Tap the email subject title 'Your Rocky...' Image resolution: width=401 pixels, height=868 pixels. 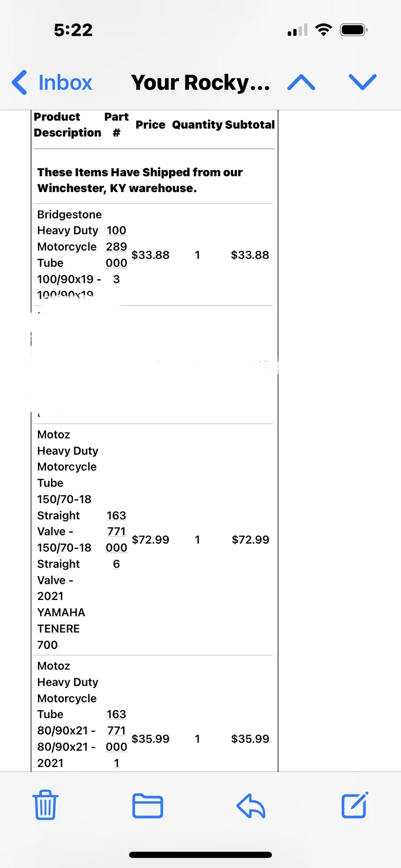[x=200, y=82]
